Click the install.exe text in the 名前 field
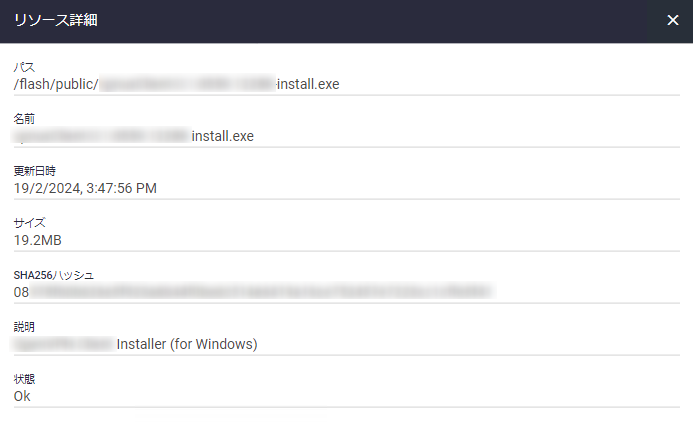The height and width of the screenshot is (423, 693). click(223, 136)
